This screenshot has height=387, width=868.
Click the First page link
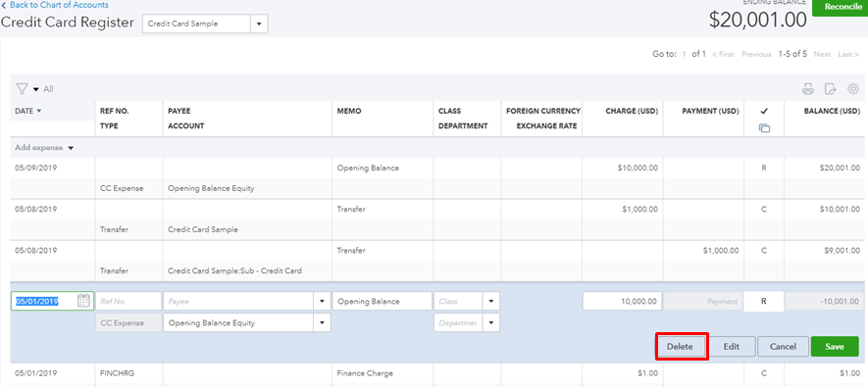pos(723,54)
